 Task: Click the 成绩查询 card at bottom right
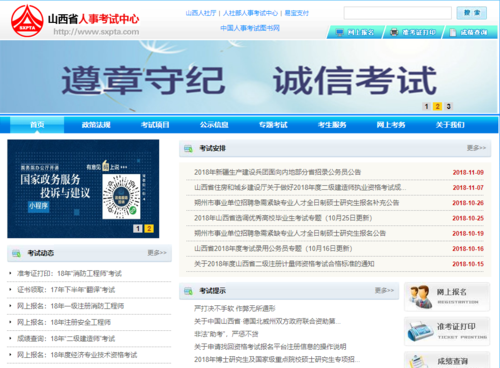click(x=447, y=360)
